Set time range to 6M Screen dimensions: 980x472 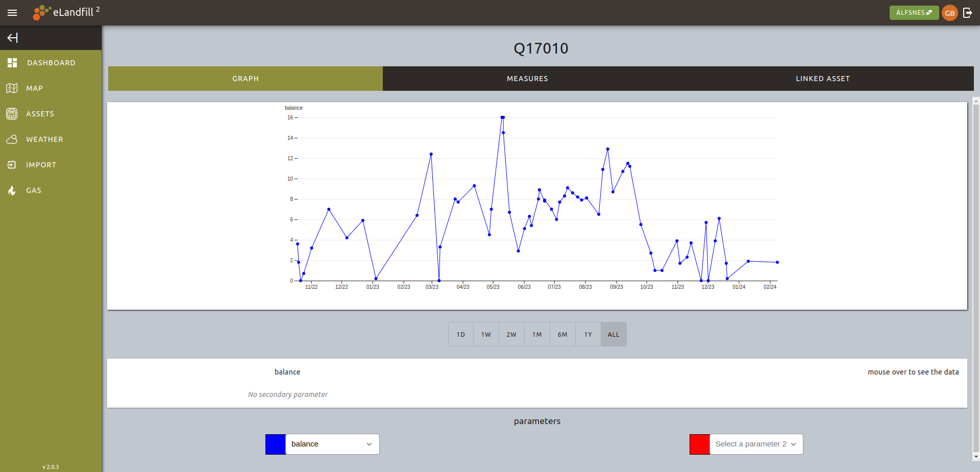click(562, 335)
